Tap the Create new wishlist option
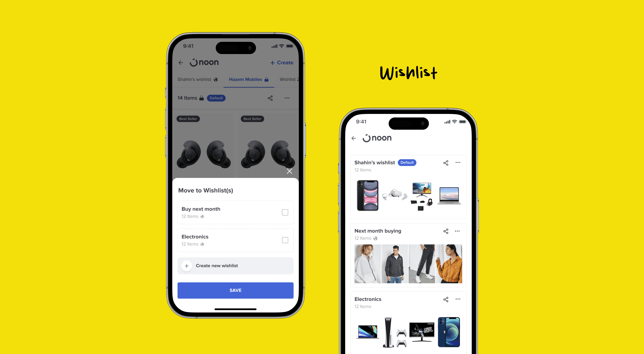Image resolution: width=644 pixels, height=354 pixels. pos(235,265)
